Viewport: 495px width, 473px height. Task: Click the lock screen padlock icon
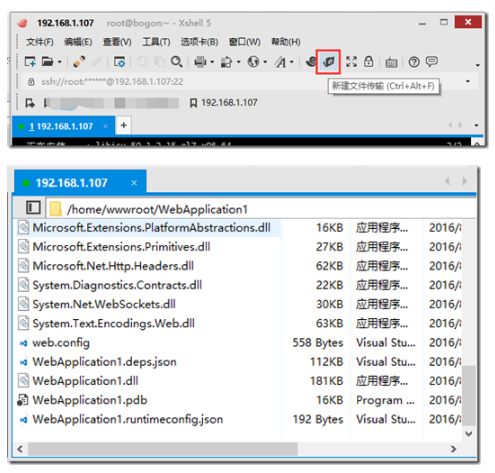368,62
